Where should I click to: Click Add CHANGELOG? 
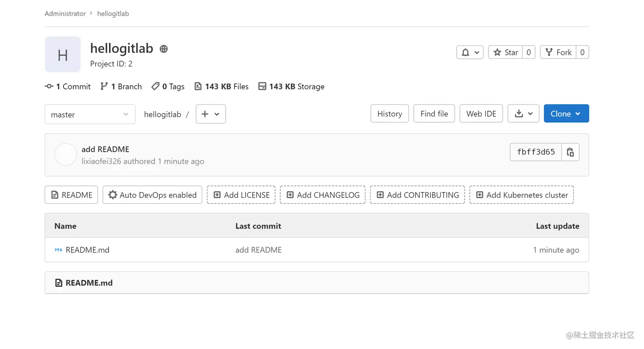pyautogui.click(x=323, y=195)
